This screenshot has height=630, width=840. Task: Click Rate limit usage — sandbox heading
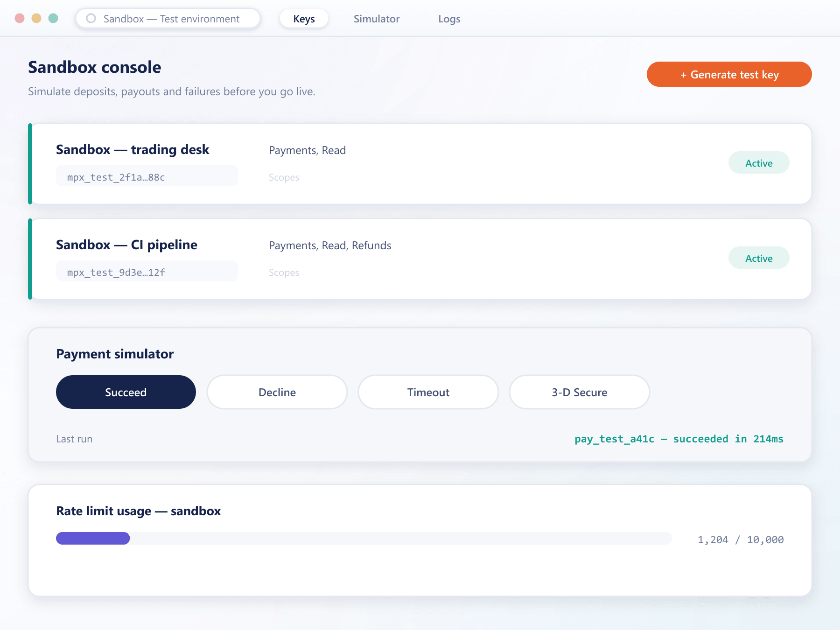[x=139, y=511]
